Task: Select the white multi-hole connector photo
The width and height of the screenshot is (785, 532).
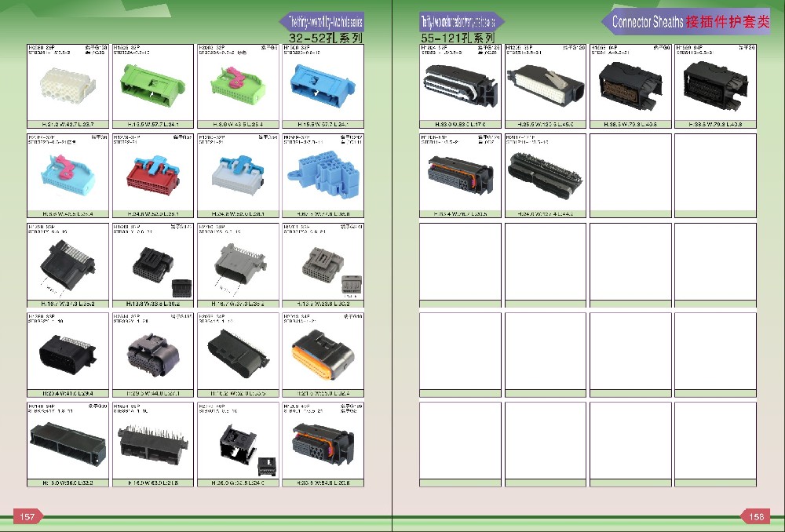Action: [66, 86]
